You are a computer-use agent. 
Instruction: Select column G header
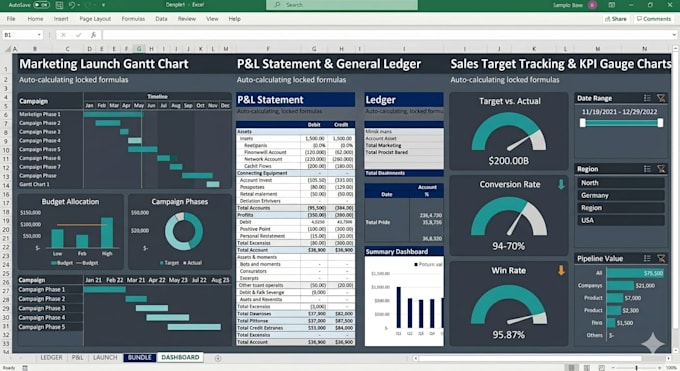point(139,49)
